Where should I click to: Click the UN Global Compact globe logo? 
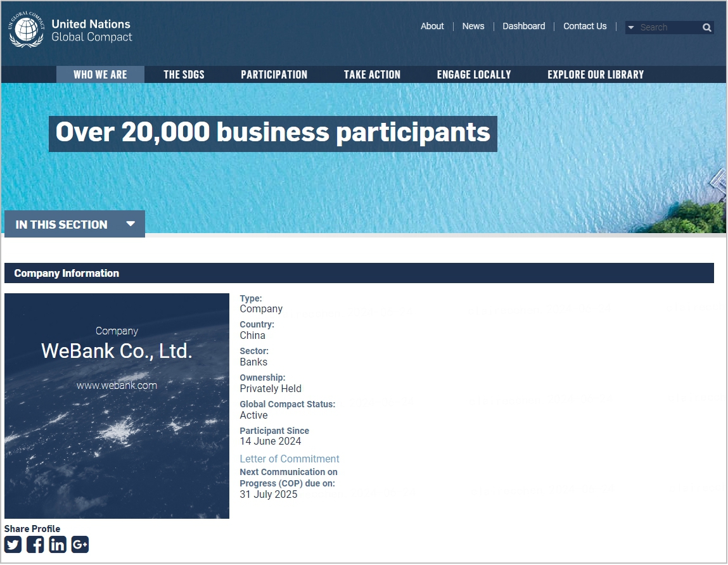pyautogui.click(x=27, y=30)
